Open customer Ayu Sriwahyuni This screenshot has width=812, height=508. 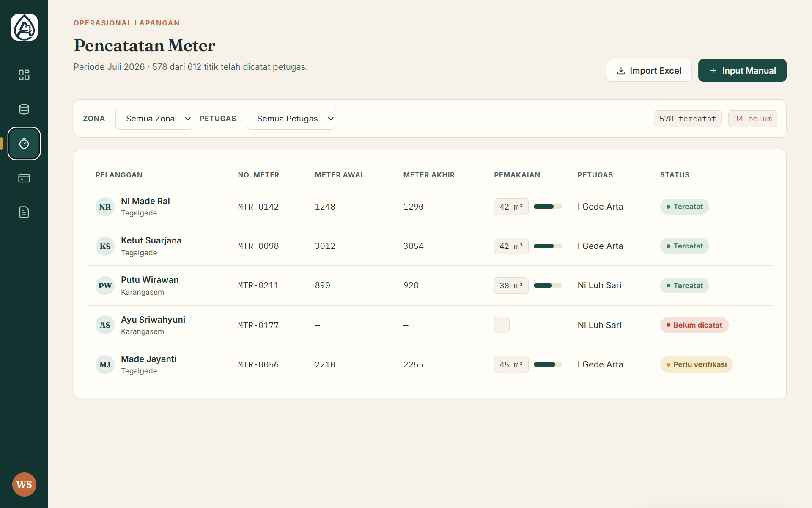(x=153, y=320)
